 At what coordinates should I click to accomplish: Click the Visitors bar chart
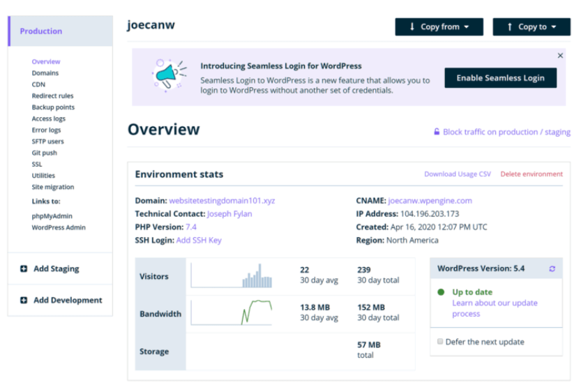[x=232, y=276]
